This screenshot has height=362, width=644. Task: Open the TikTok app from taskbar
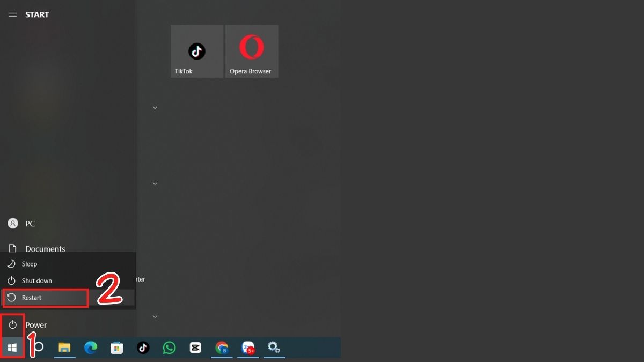pos(143,348)
